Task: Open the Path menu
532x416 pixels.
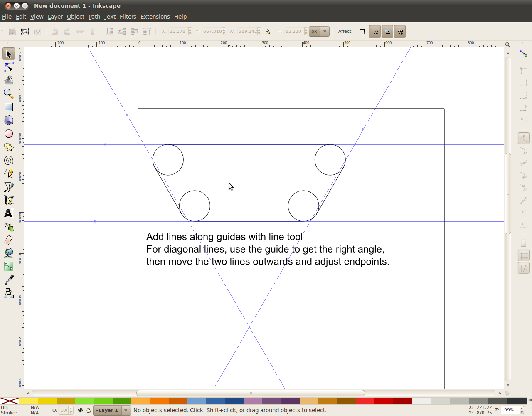Action: pos(94,17)
